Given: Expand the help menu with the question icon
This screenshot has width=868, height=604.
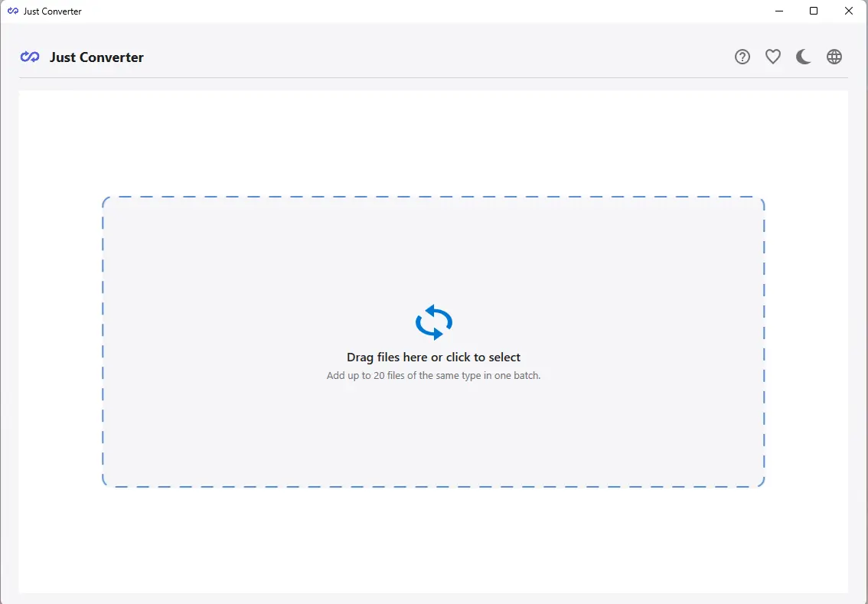Looking at the screenshot, I should (x=742, y=57).
